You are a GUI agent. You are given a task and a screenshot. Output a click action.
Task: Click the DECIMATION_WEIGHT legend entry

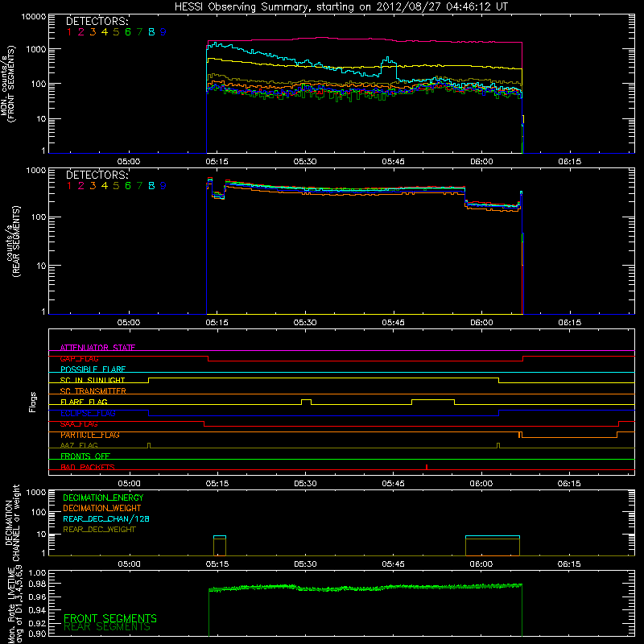pyautogui.click(x=102, y=508)
